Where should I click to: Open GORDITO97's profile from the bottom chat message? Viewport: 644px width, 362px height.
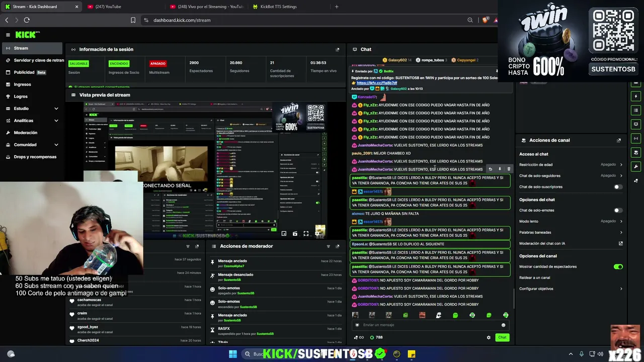coord(368,304)
